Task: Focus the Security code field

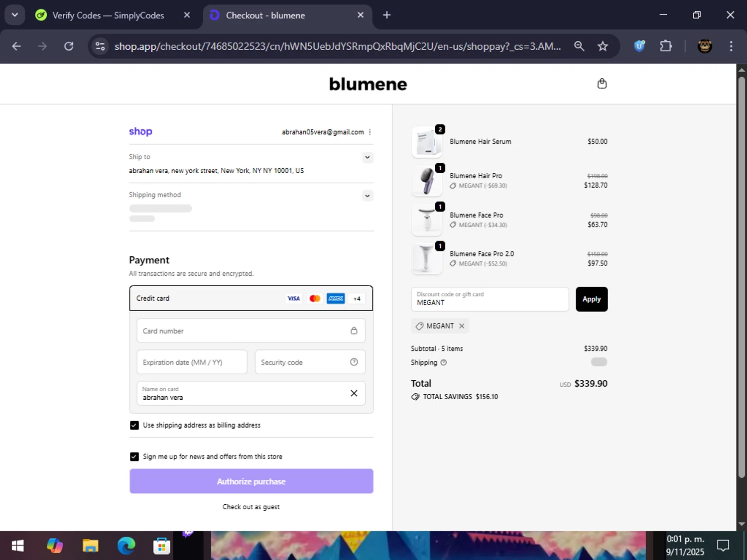Action: (x=310, y=362)
